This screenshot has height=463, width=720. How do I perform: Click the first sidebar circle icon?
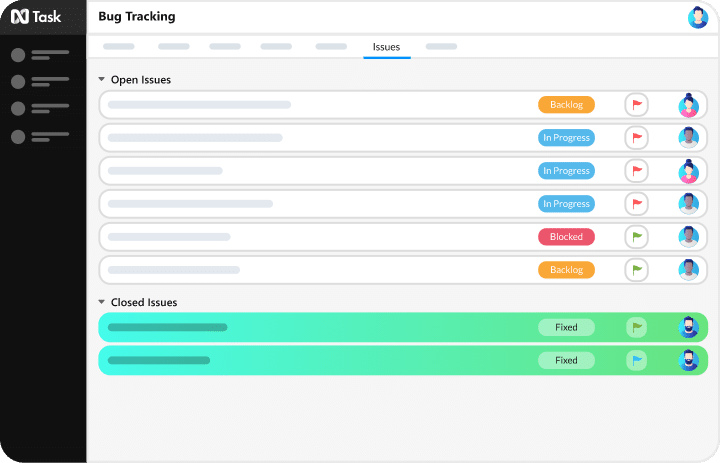[x=18, y=55]
